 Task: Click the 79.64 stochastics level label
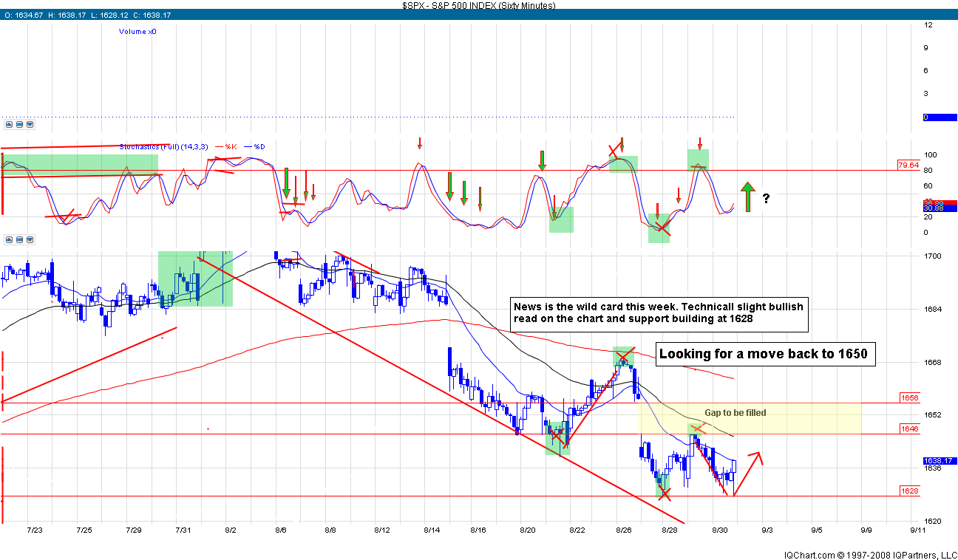click(907, 165)
